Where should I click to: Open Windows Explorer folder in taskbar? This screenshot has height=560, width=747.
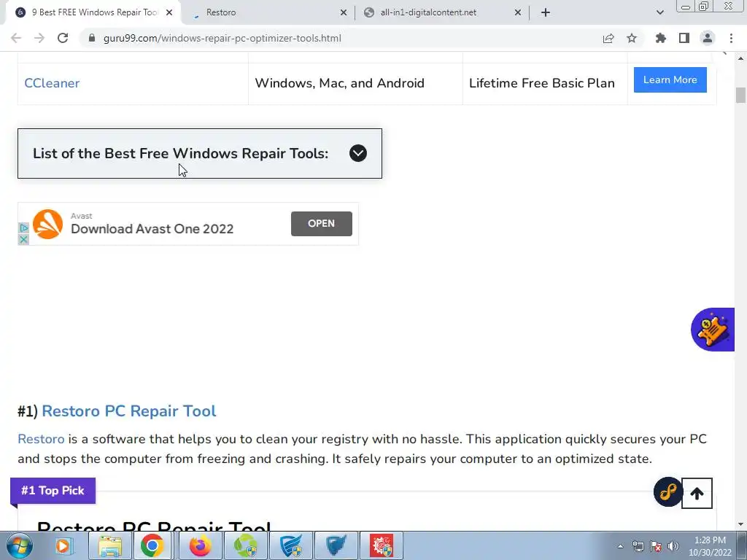tap(110, 545)
